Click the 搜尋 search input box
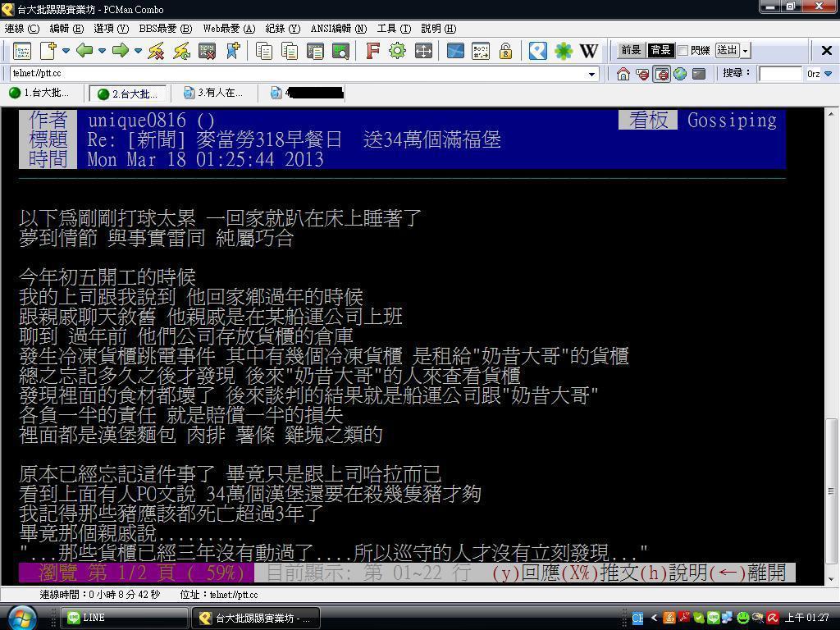The height and width of the screenshot is (630, 840). pyautogui.click(x=780, y=74)
